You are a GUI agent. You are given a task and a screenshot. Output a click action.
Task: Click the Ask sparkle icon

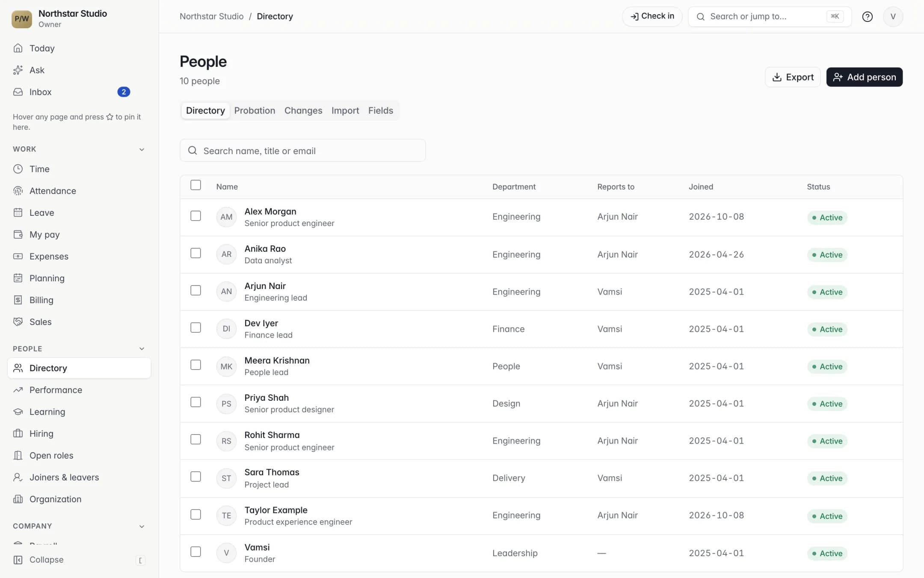(x=18, y=70)
